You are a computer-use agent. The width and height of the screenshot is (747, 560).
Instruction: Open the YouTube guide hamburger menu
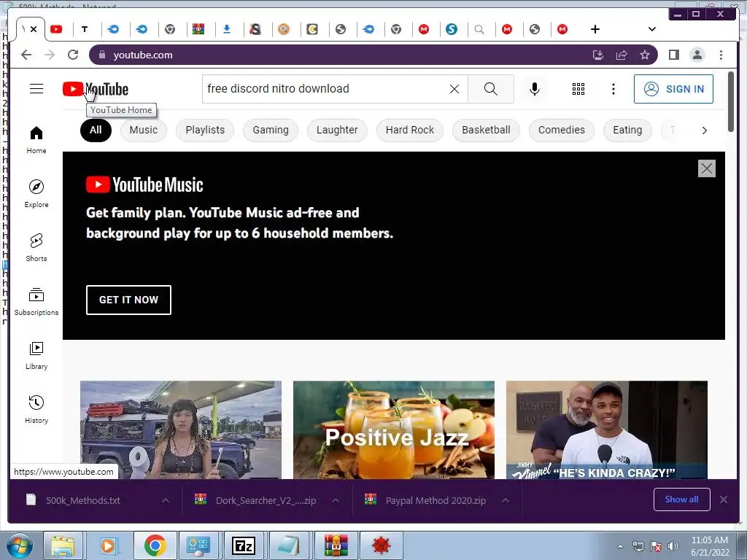tap(36, 88)
